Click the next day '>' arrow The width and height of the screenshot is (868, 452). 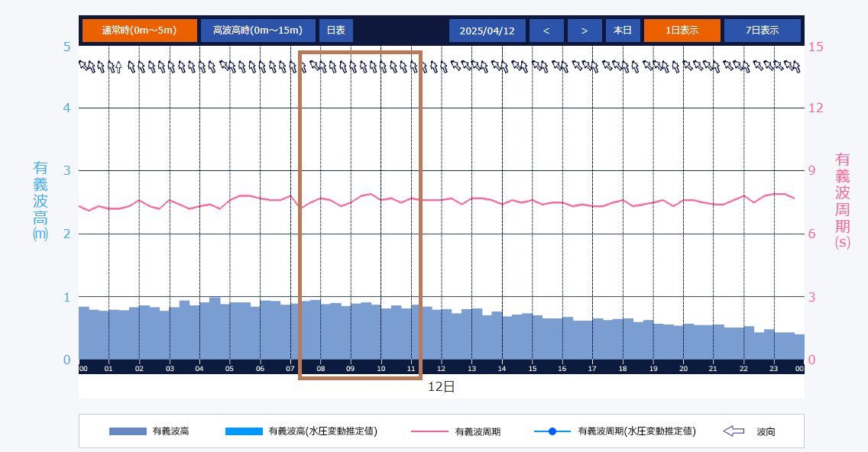[584, 31]
